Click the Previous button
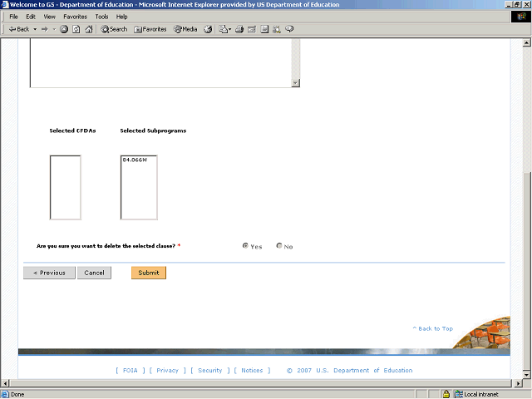 coord(49,273)
